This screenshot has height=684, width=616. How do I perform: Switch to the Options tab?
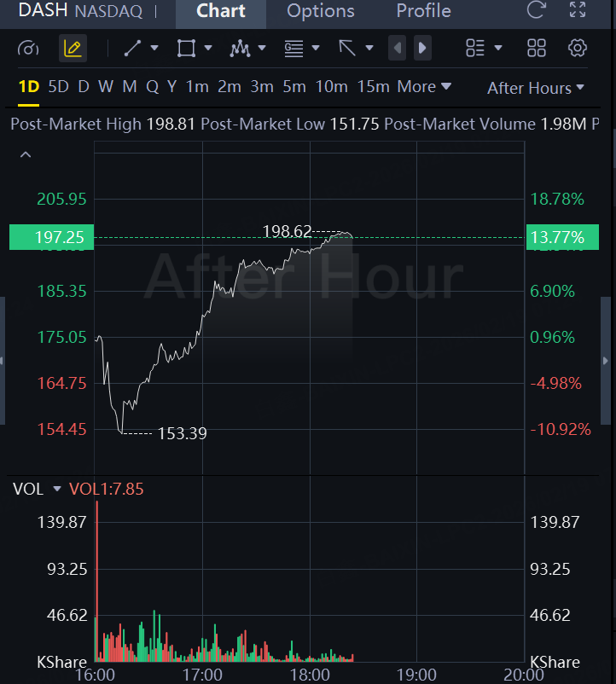[x=321, y=11]
